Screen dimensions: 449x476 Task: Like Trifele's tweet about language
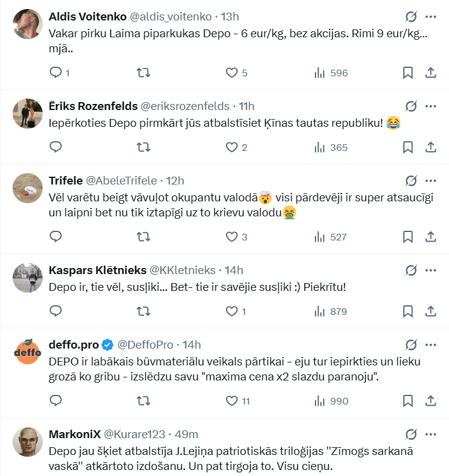pos(232,237)
